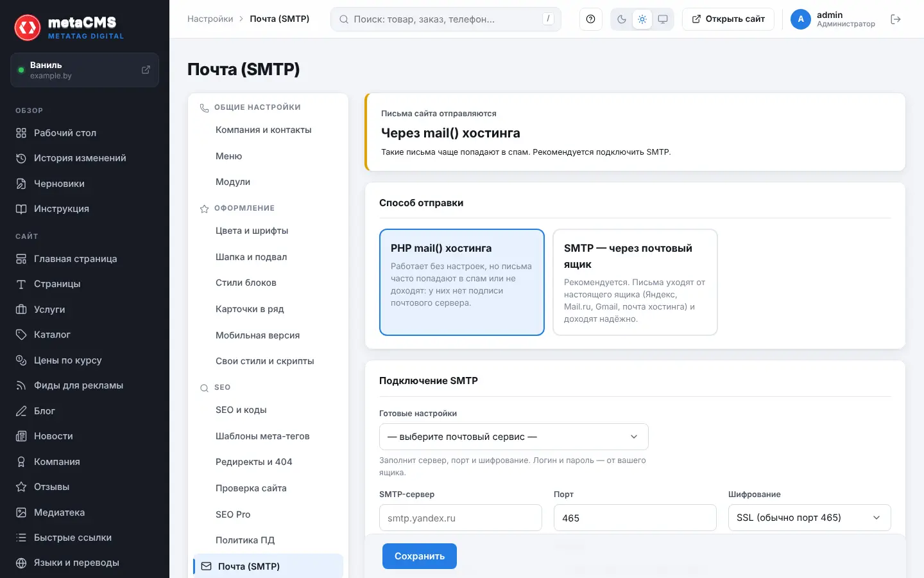Viewport: 924px width, 578px height.
Task: Click the admin avatar icon
Action: 801,19
